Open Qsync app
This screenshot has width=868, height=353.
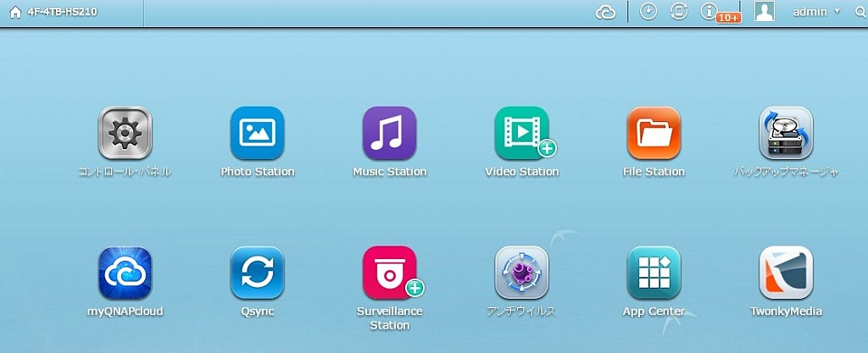[x=258, y=273]
